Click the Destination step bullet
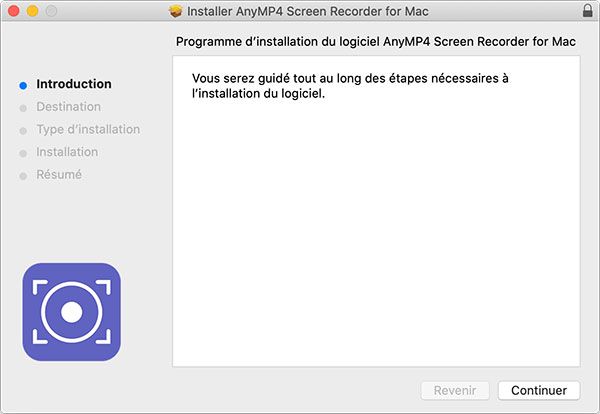Viewport: 600px width, 414px height. [x=23, y=107]
